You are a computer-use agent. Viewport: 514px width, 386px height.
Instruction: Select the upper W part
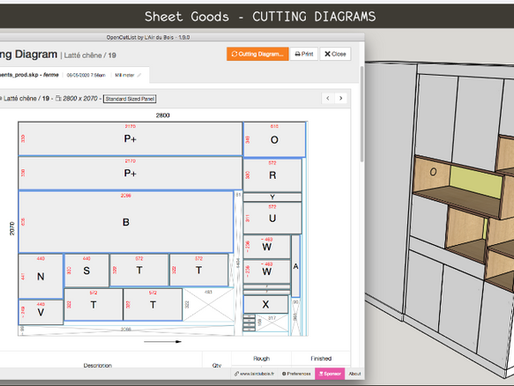267,247
